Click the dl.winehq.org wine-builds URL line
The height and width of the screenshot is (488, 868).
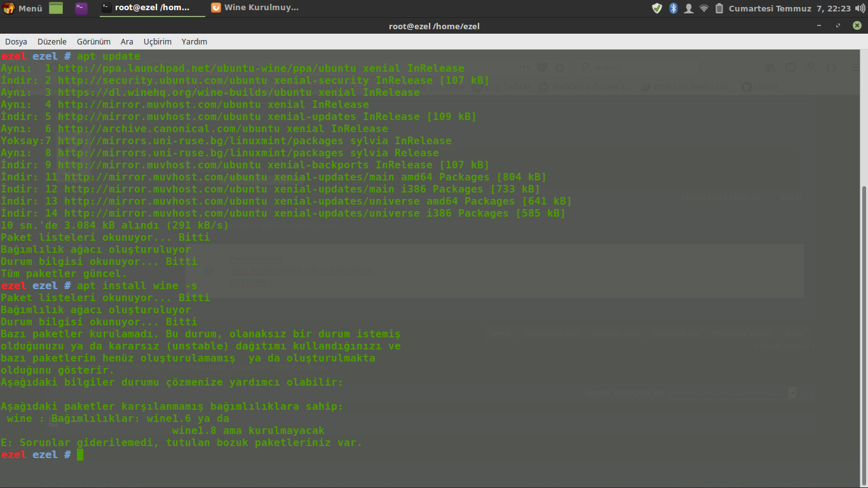click(x=210, y=93)
